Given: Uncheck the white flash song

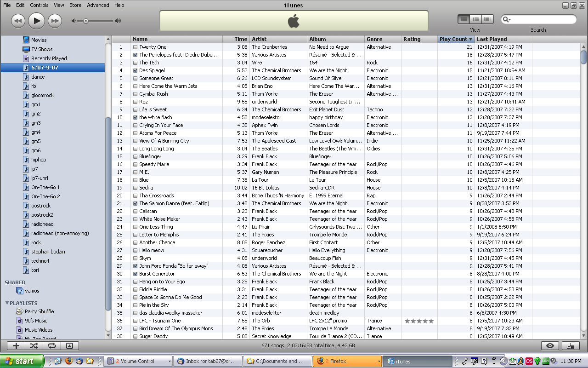Looking at the screenshot, I should [x=136, y=117].
